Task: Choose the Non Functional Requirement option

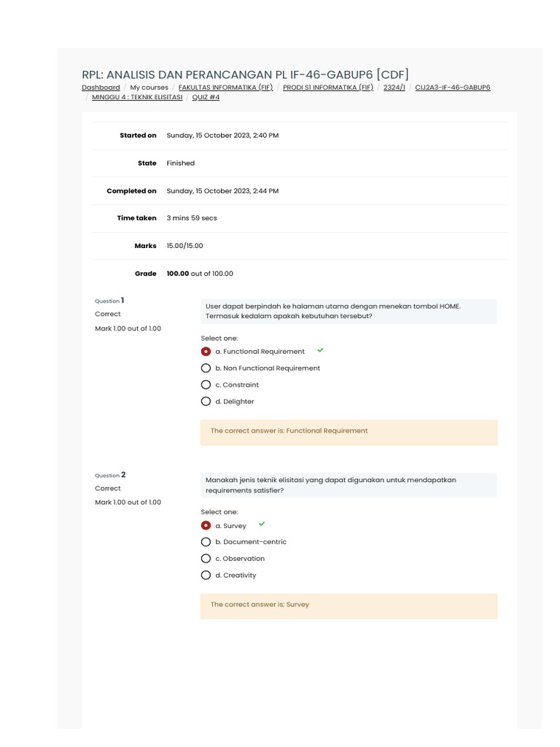Action: click(x=206, y=368)
